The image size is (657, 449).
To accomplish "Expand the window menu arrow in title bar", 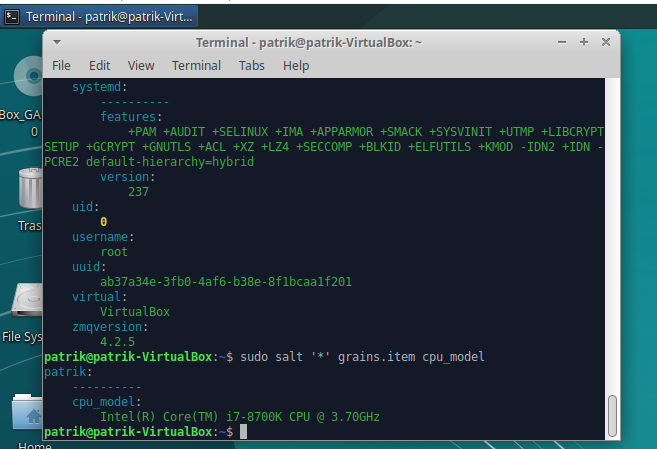I will (57, 42).
